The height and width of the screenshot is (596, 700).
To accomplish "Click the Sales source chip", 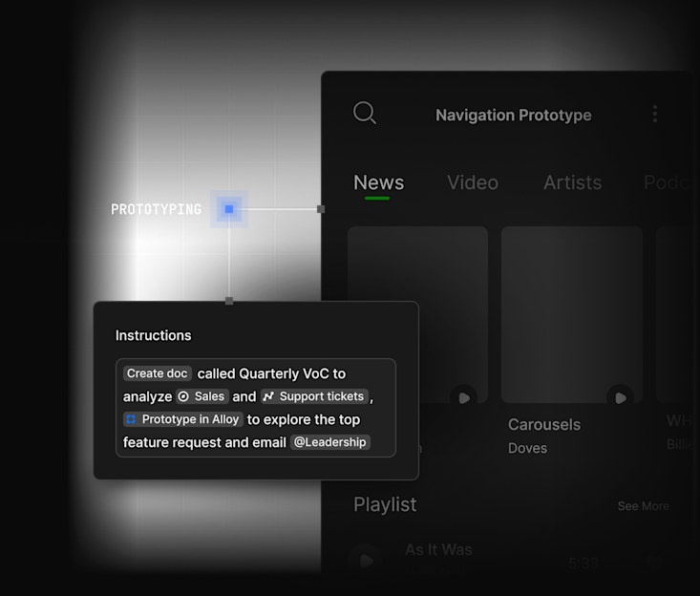I will 202,396.
